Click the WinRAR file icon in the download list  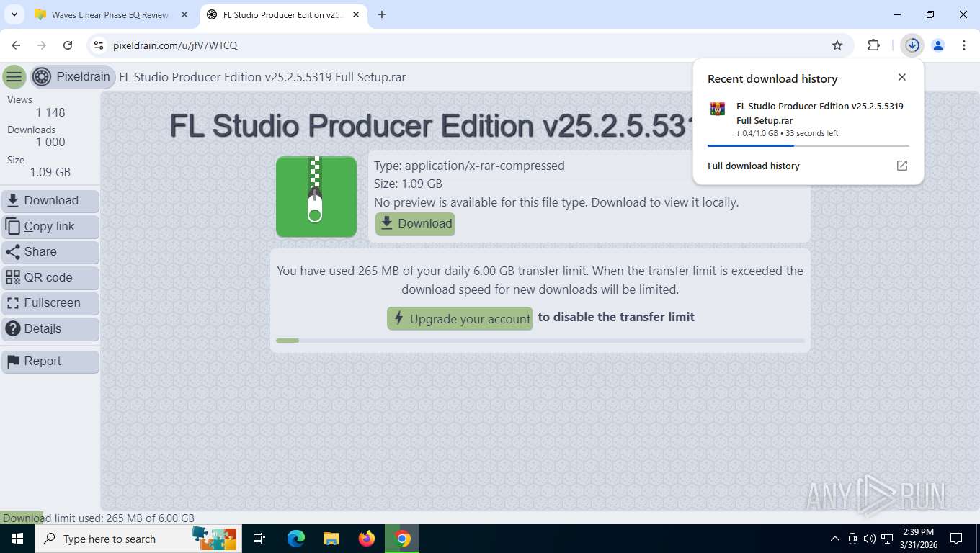[x=717, y=109]
